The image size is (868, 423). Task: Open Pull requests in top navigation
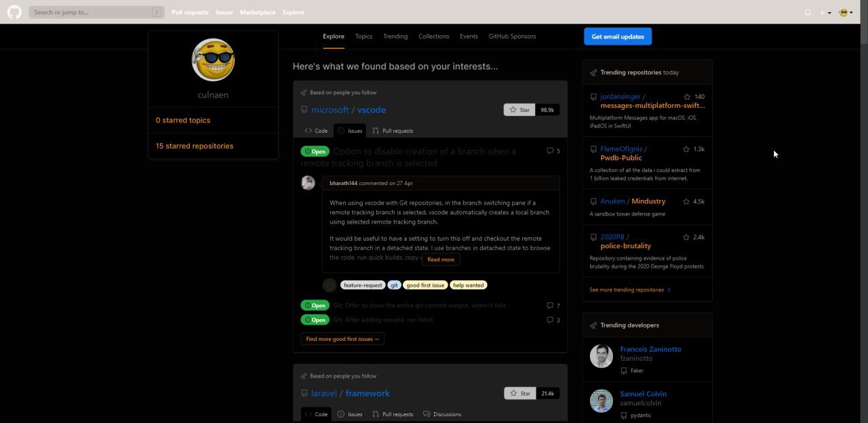pyautogui.click(x=191, y=12)
